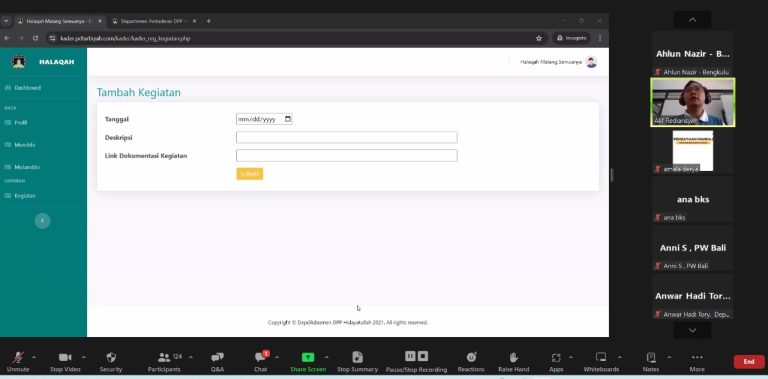Open browser three-dot menu

[x=600, y=38]
